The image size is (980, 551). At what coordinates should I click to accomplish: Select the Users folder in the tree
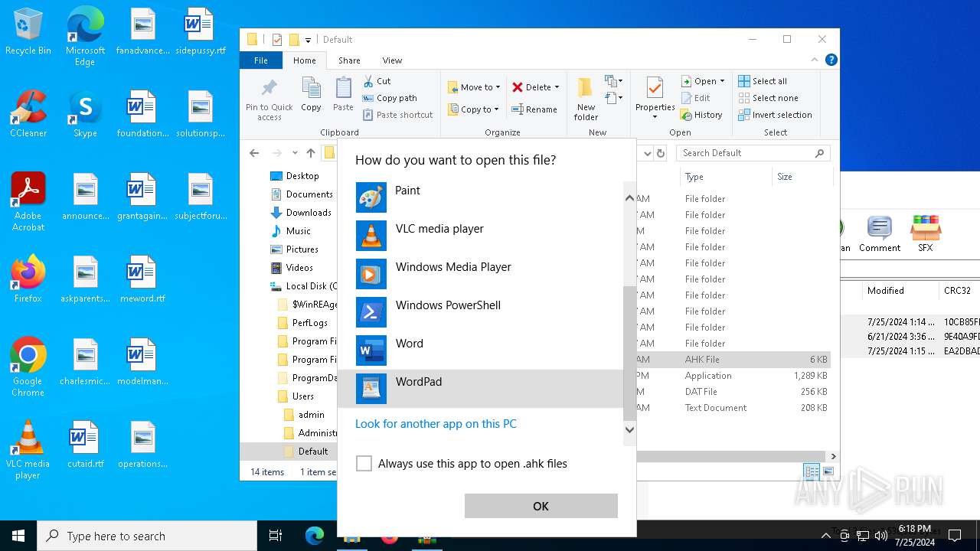coord(296,396)
